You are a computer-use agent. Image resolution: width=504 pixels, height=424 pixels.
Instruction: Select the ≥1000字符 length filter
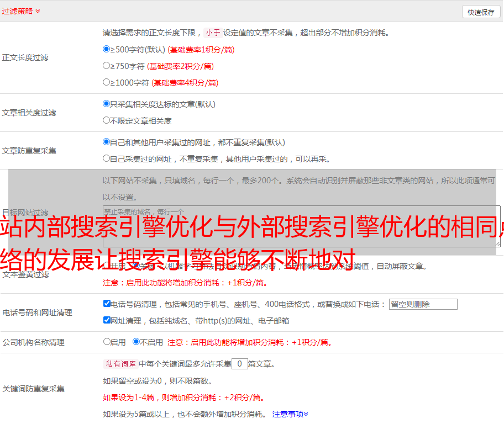[107, 82]
